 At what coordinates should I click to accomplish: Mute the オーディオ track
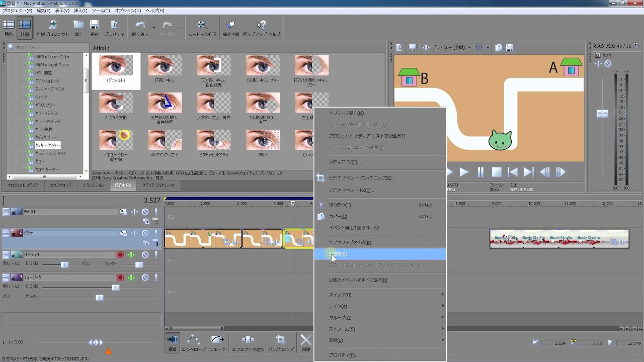click(x=145, y=255)
